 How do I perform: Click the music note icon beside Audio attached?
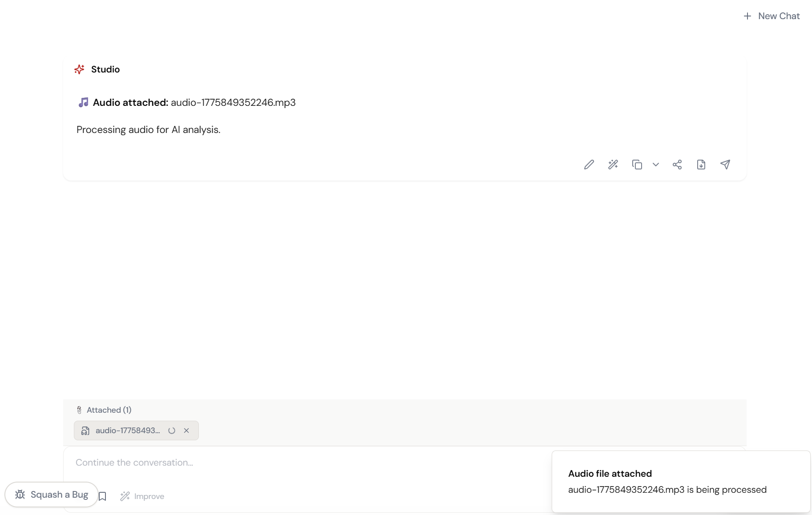(83, 102)
